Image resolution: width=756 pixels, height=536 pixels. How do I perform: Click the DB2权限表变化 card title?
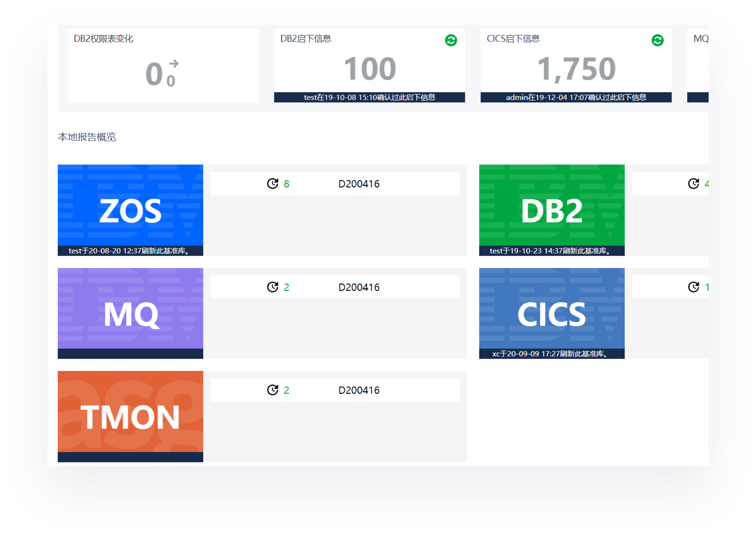[x=103, y=39]
